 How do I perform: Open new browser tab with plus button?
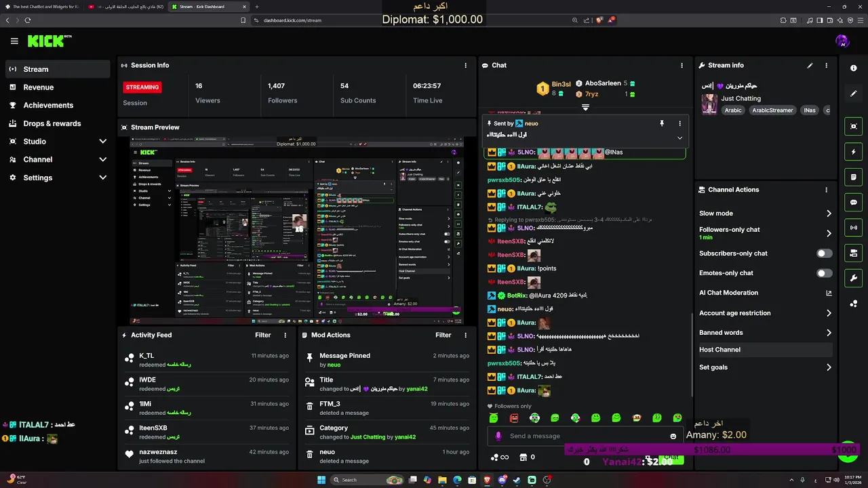[x=256, y=7]
